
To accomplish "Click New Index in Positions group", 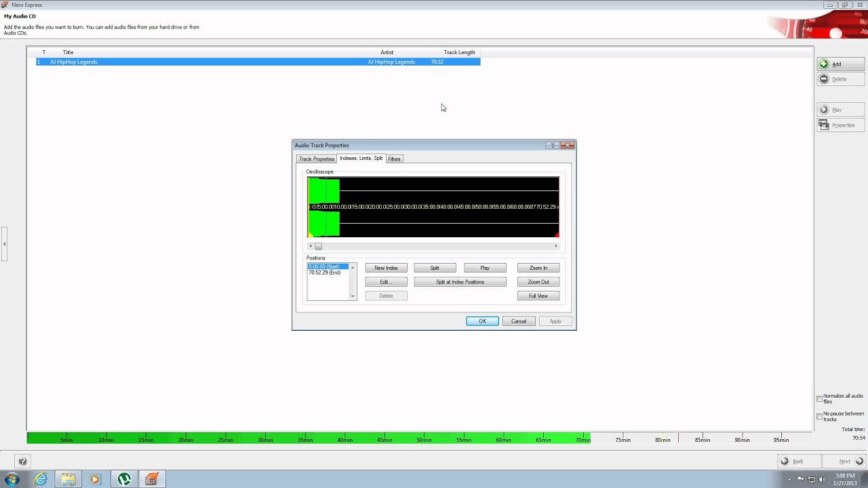I will click(386, 268).
